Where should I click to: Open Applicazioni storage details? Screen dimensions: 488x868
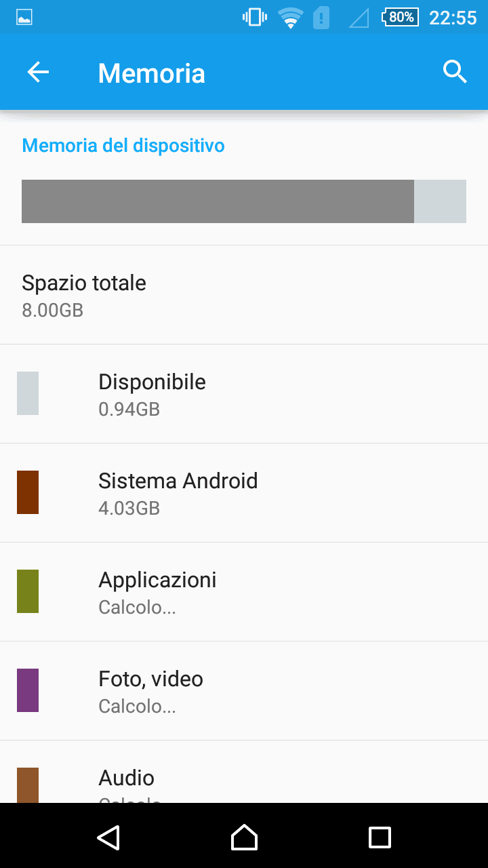tap(244, 592)
